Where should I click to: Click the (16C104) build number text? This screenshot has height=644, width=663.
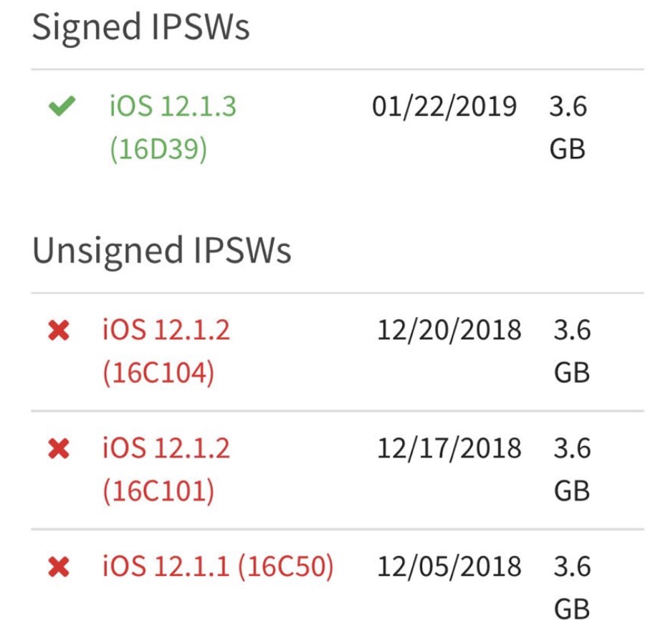158,373
